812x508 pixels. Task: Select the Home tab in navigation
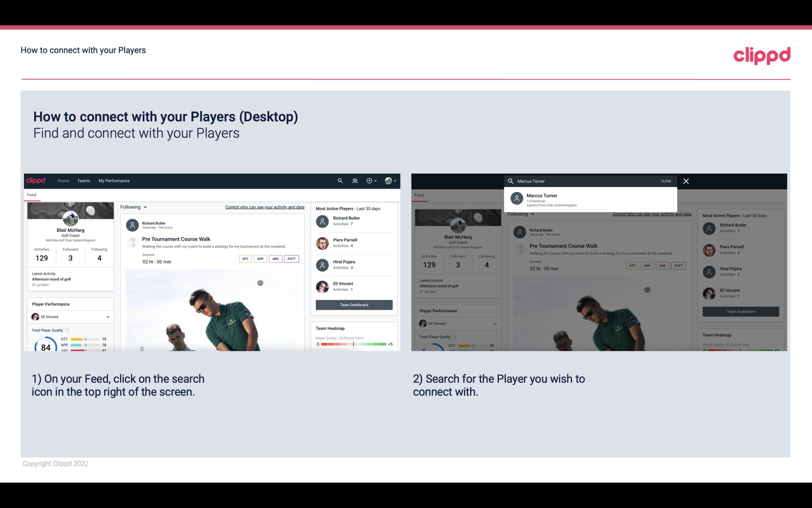[63, 181]
